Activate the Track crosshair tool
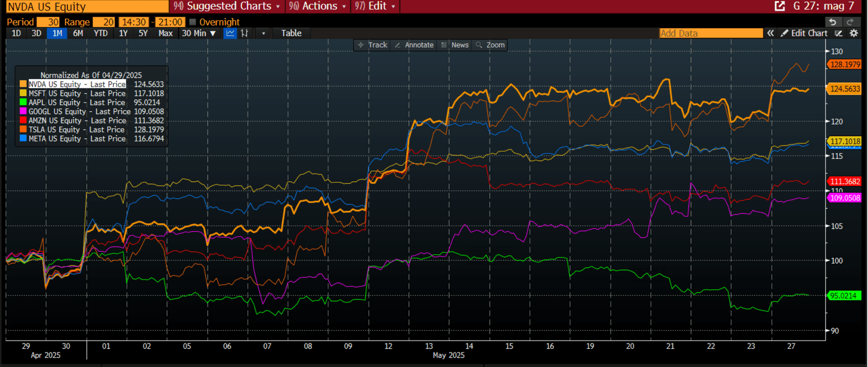 tap(372, 45)
